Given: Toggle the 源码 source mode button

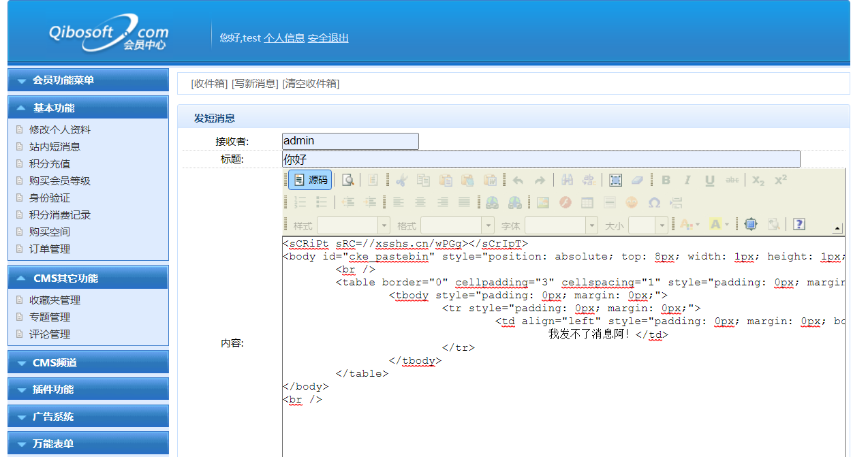Looking at the screenshot, I should click(310, 180).
